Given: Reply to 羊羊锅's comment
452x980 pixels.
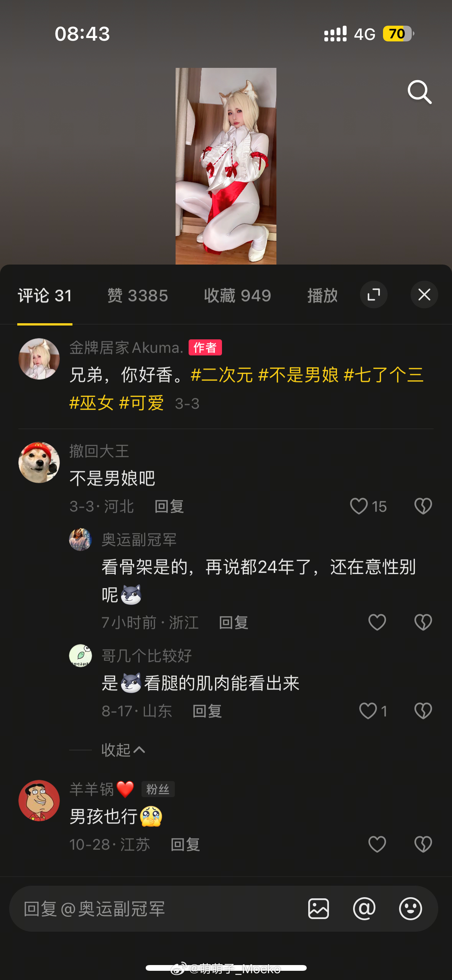Looking at the screenshot, I should click(x=185, y=844).
